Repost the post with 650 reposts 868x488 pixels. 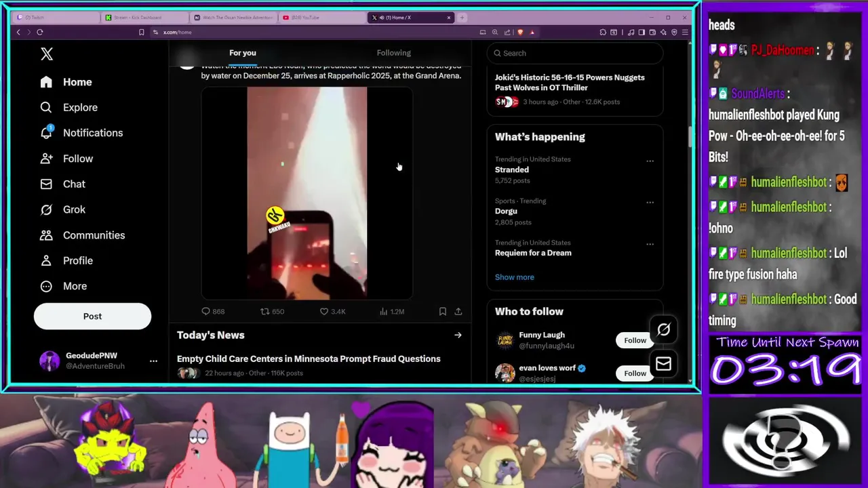tap(273, 312)
